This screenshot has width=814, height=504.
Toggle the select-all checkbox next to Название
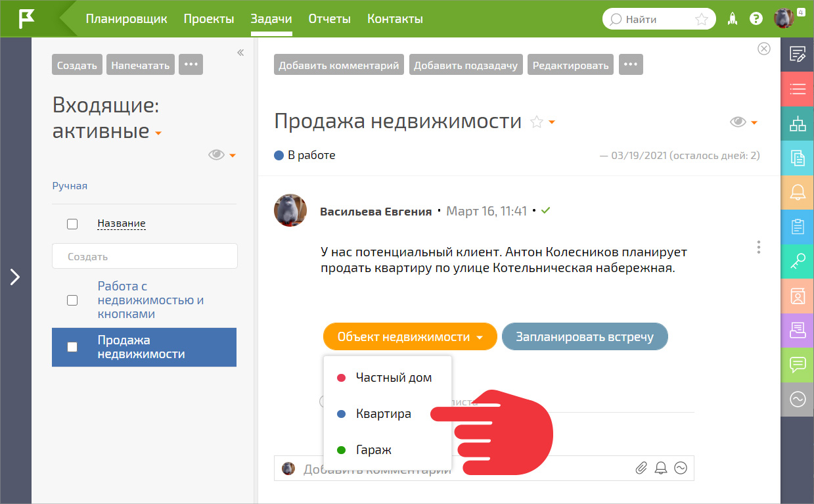72,224
